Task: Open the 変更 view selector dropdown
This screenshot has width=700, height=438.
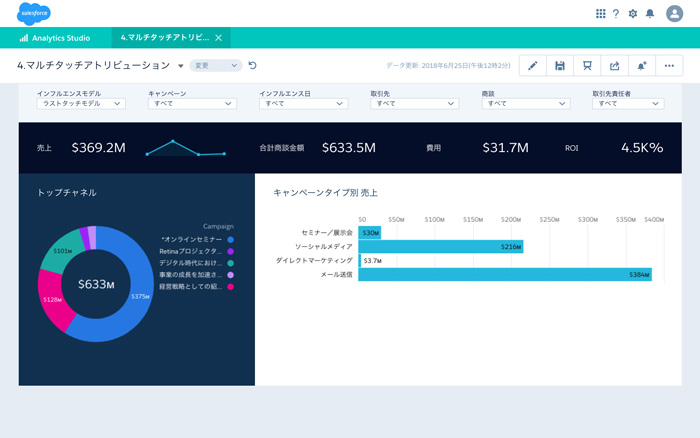Action: pos(217,66)
